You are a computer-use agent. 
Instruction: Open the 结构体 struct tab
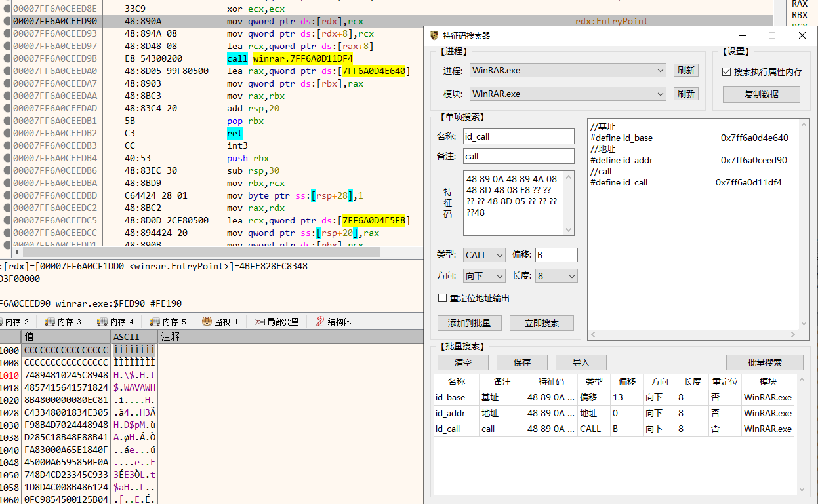point(334,322)
